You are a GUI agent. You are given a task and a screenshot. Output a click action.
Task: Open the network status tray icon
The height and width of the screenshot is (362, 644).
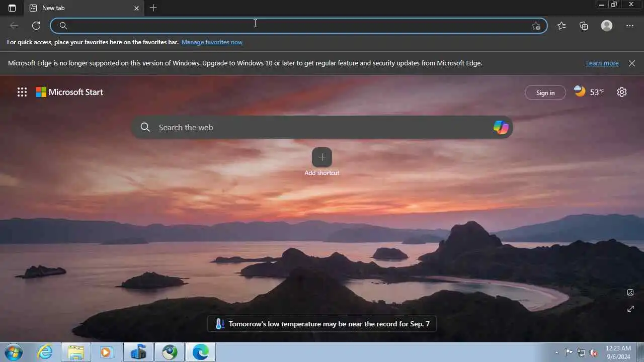(581, 352)
